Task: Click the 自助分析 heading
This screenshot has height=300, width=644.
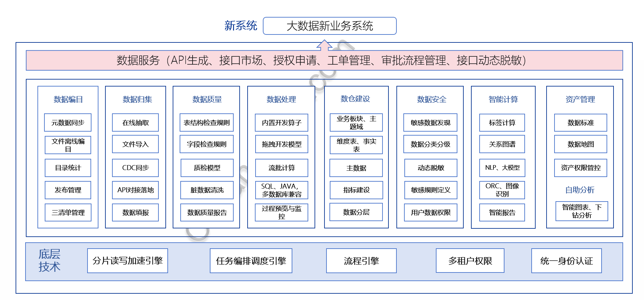Action: point(580,190)
